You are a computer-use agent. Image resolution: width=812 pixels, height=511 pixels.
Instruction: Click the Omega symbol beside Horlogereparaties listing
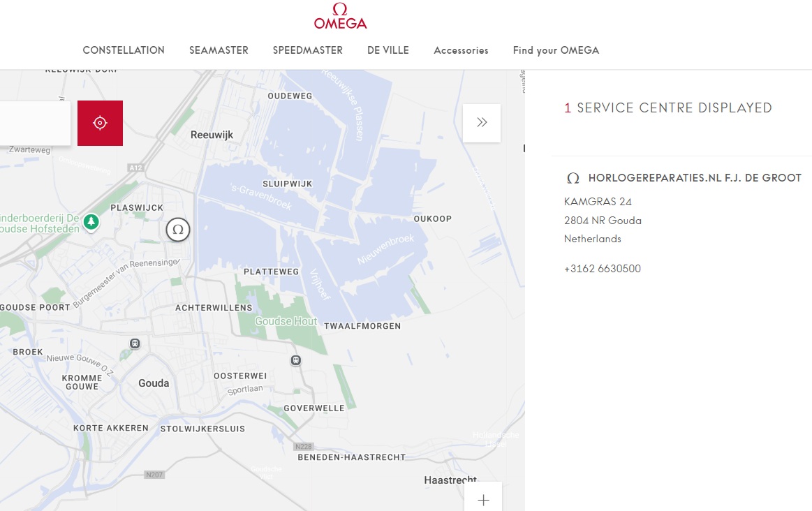click(573, 178)
